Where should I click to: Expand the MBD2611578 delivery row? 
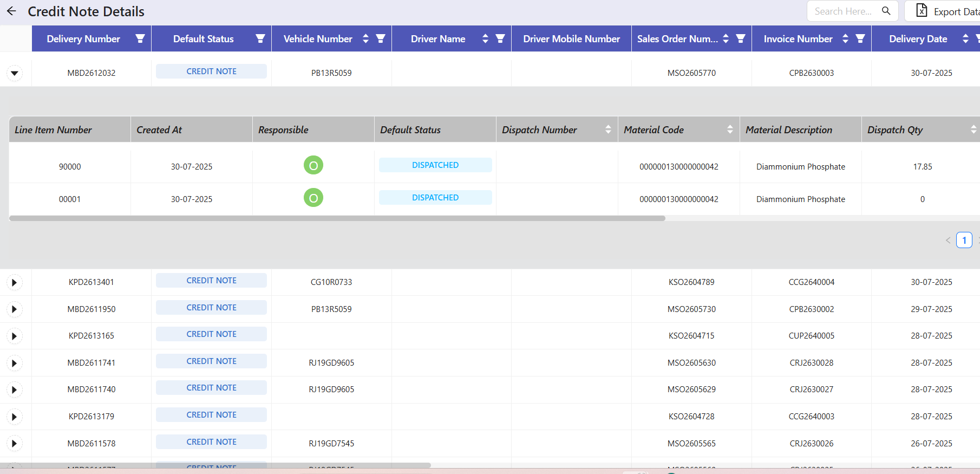[x=15, y=444]
